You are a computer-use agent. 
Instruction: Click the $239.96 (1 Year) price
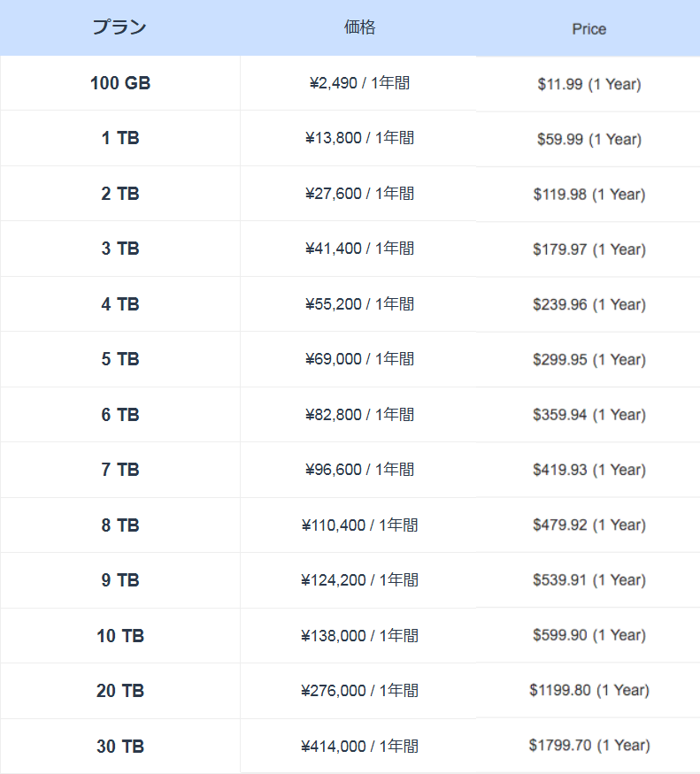click(589, 304)
